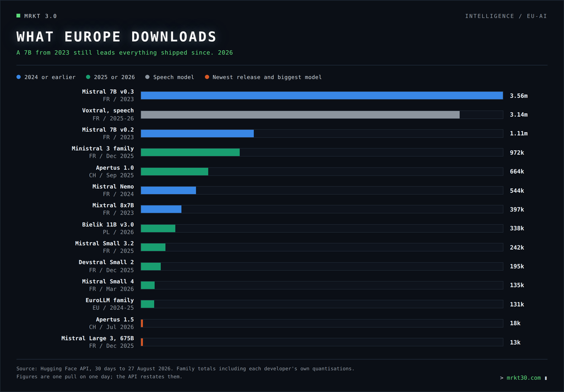Click the 397k value
Viewport: 564px width, 392px height.
pyautogui.click(x=517, y=209)
